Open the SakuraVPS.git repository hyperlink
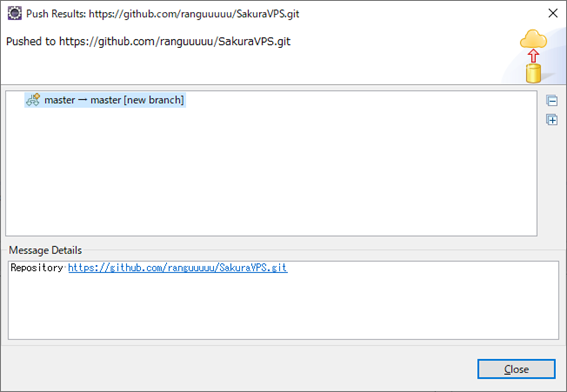 [x=178, y=268]
